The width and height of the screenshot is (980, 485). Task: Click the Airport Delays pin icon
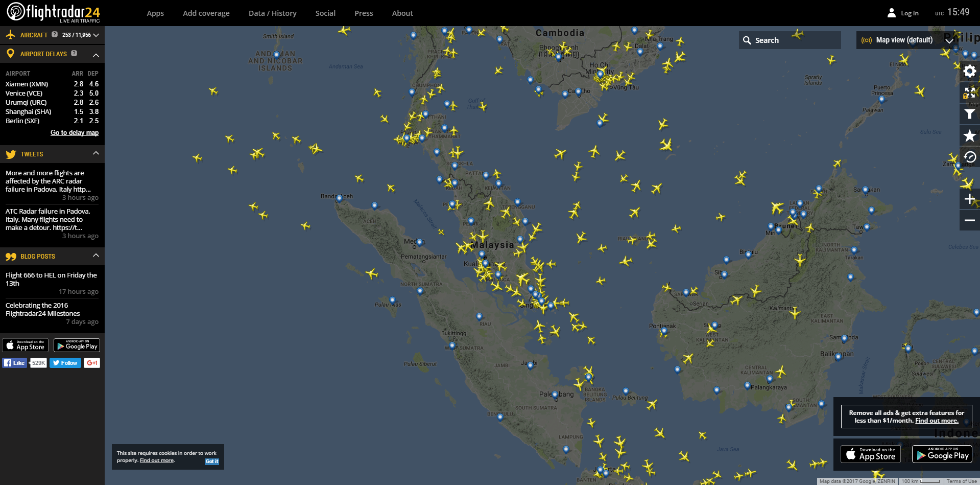[10, 53]
